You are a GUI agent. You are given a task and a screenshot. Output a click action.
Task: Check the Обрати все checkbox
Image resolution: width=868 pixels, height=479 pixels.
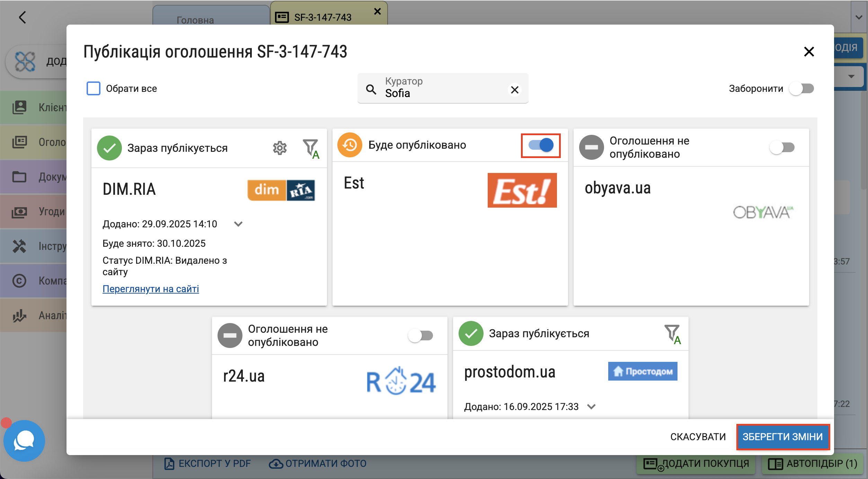(x=94, y=88)
